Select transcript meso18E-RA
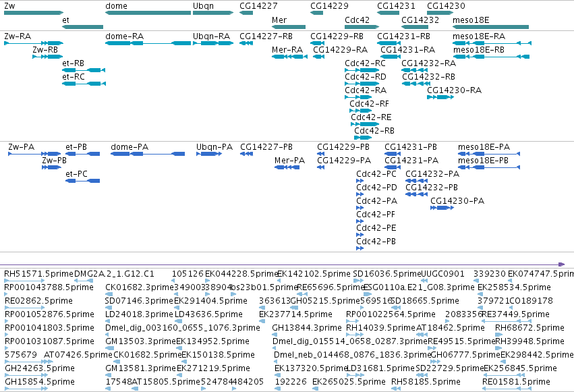The width and height of the screenshot is (574, 392). tap(492, 43)
